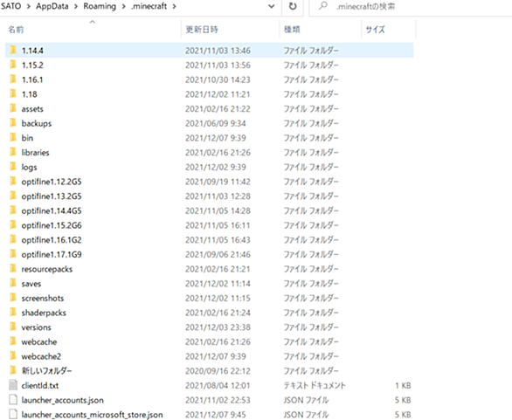Sort by the サイズ column header
The width and height of the screenshot is (512, 420).
pyautogui.click(x=375, y=30)
